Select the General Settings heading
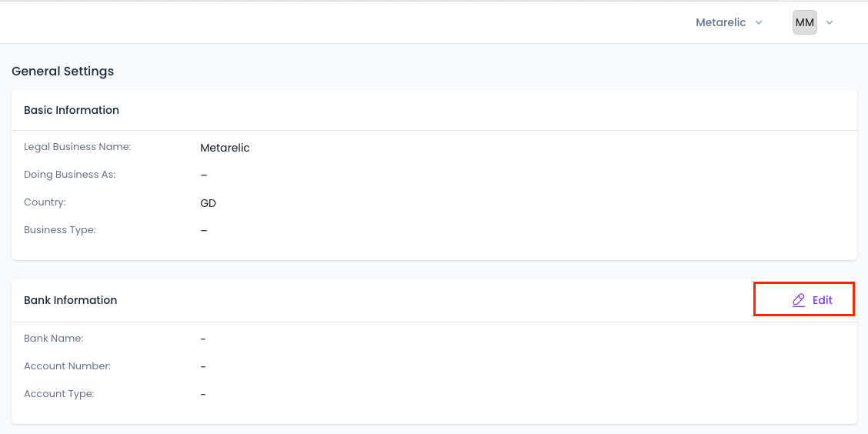This screenshot has width=868, height=434. (x=62, y=72)
